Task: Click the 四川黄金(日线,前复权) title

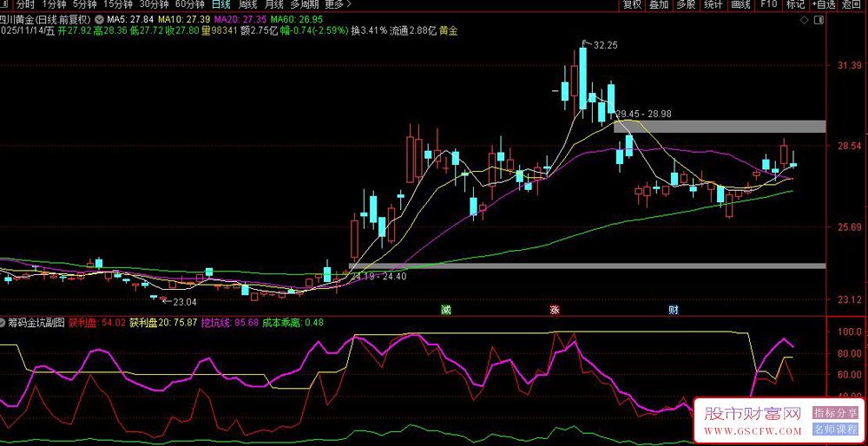Action: (x=45, y=19)
